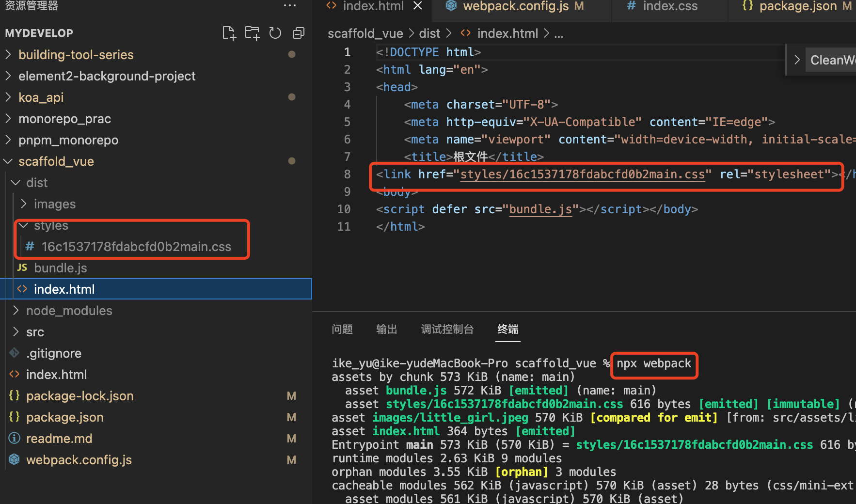This screenshot has height=504, width=856.
Task: Click the hash icon on index.css tab
Action: 631,5
